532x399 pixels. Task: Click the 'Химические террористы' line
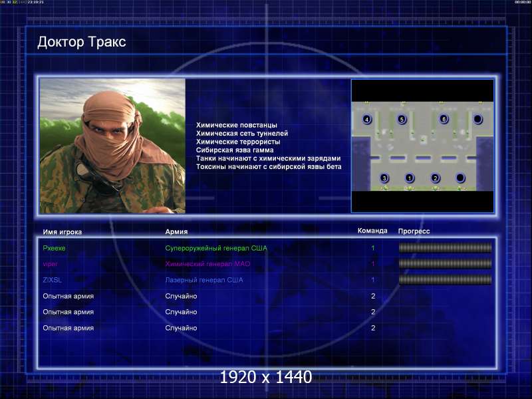click(238, 142)
